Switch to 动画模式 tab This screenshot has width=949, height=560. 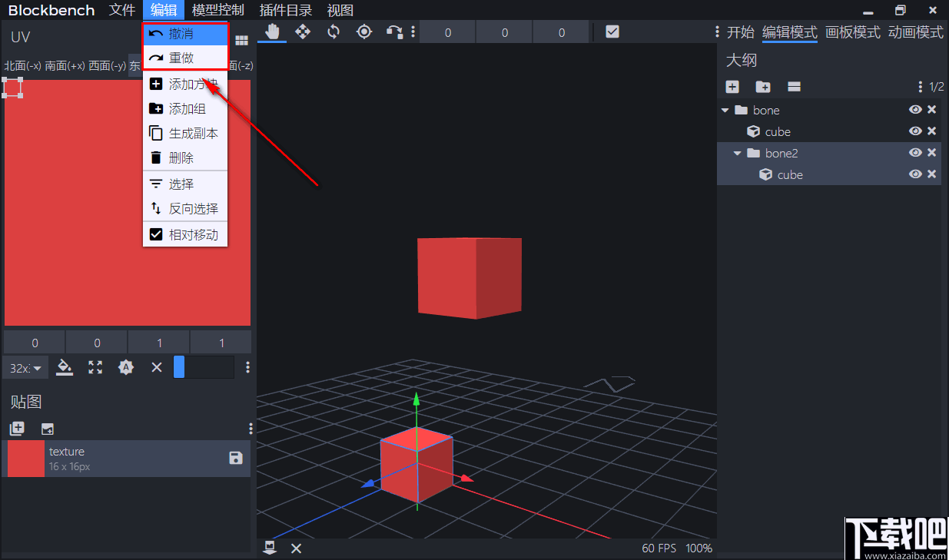(915, 32)
